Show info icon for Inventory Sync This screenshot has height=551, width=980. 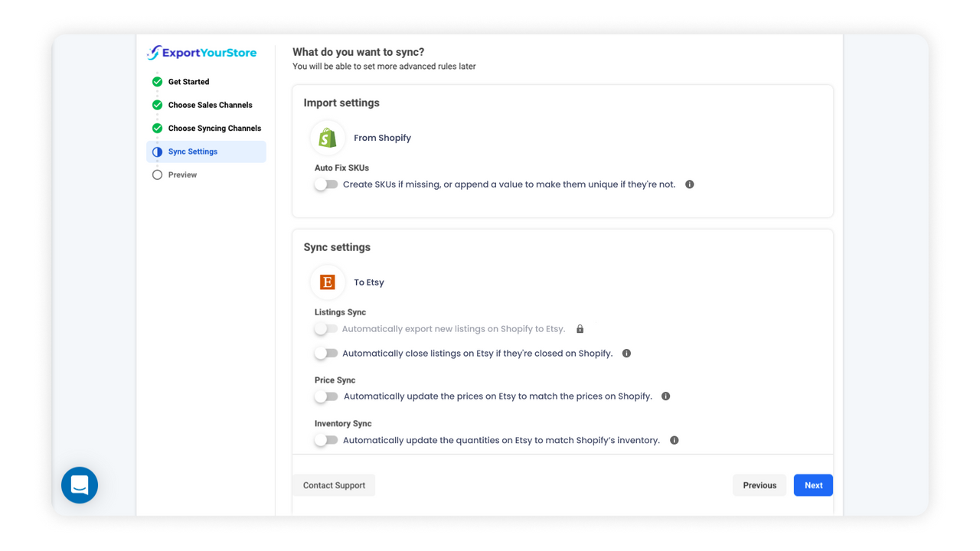point(675,440)
